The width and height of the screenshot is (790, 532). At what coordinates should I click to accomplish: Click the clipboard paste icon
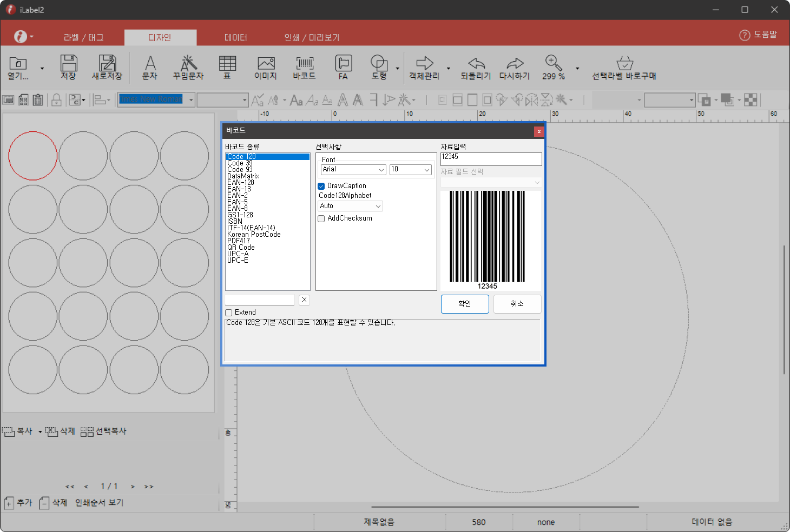[x=38, y=100]
